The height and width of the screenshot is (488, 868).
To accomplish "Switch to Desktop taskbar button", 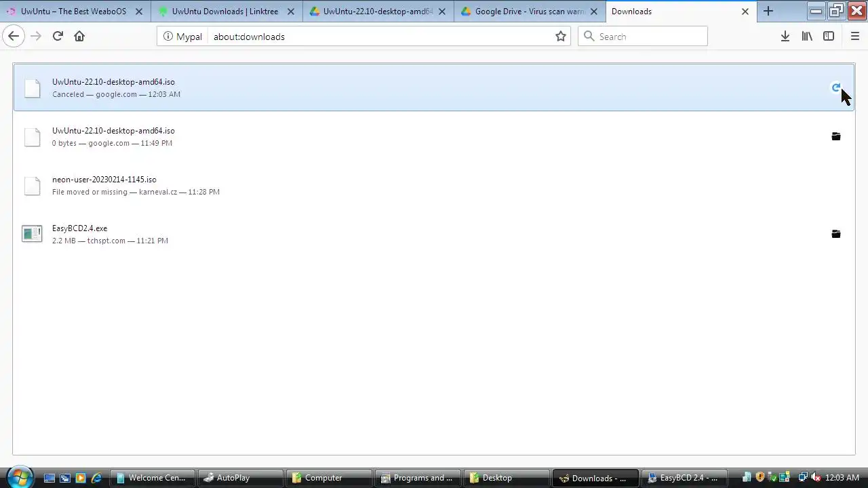I will click(x=507, y=478).
